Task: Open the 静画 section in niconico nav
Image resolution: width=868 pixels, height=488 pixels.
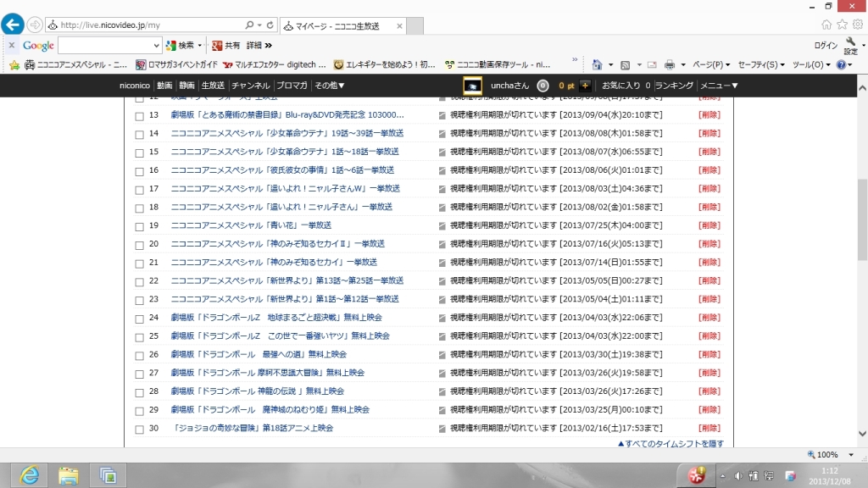Action: click(x=186, y=86)
